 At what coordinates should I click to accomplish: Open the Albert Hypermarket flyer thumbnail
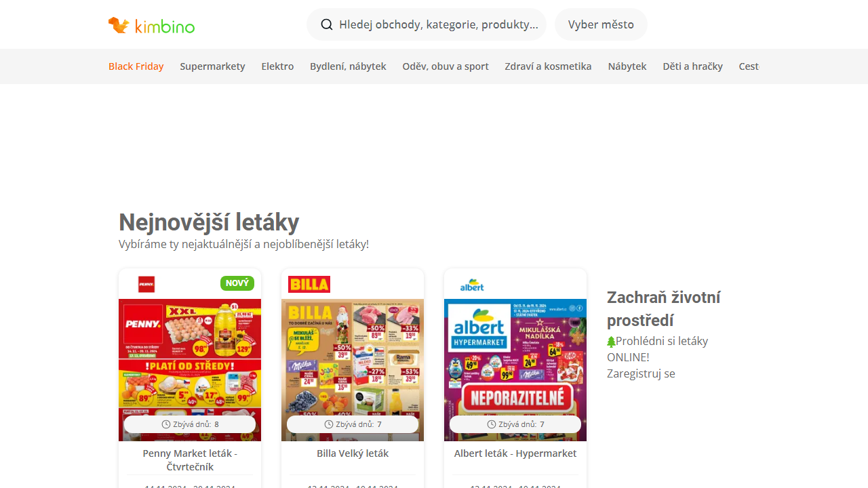click(515, 370)
